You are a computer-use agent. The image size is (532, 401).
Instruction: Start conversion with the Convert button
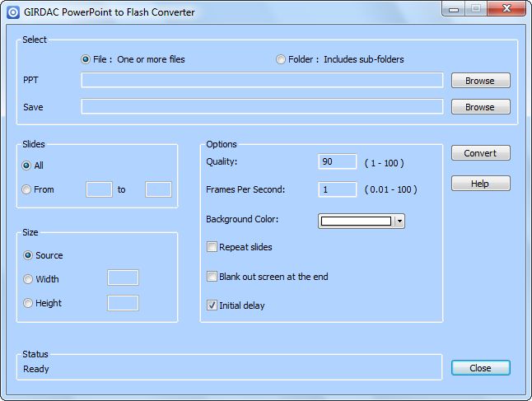[x=480, y=153]
